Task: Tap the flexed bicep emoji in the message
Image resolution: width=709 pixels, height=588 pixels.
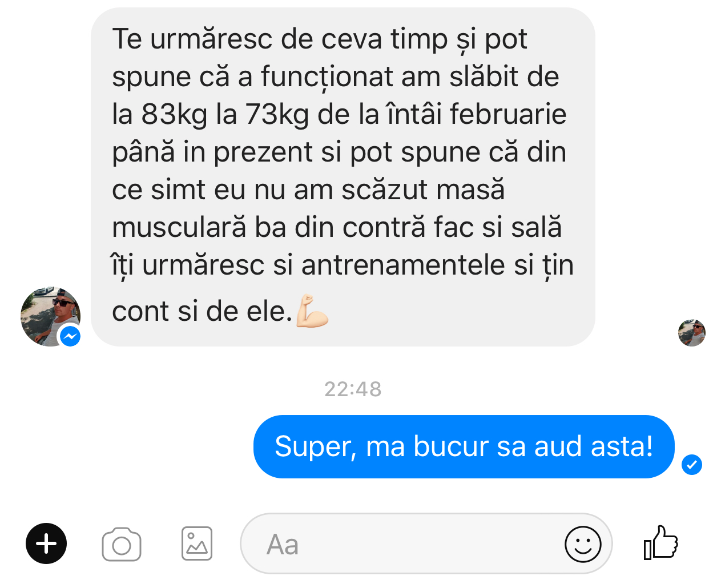Action: [312, 311]
